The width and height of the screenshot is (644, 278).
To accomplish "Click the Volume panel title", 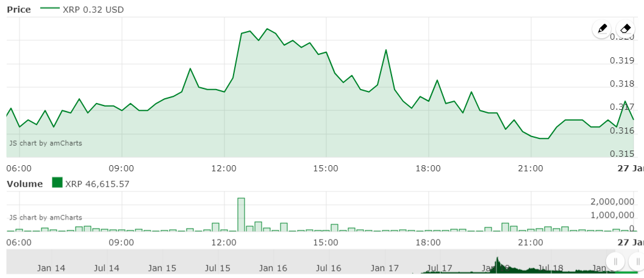I will click(x=24, y=184).
